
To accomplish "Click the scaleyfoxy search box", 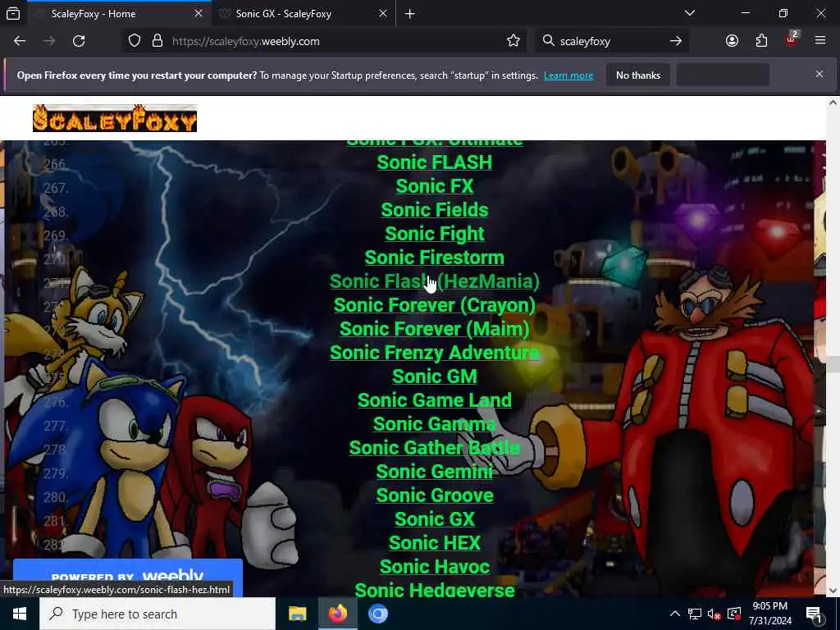I will tap(610, 41).
